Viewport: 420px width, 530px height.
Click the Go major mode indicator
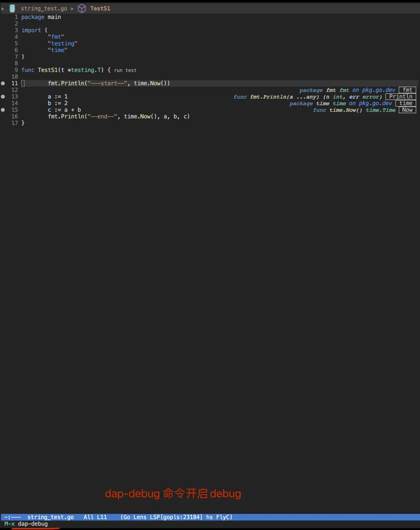[x=127, y=517]
